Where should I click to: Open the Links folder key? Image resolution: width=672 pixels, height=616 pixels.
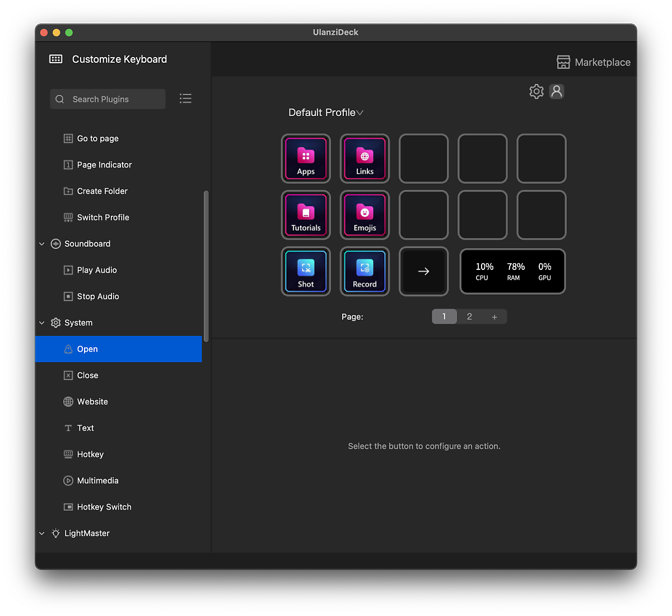click(x=365, y=158)
